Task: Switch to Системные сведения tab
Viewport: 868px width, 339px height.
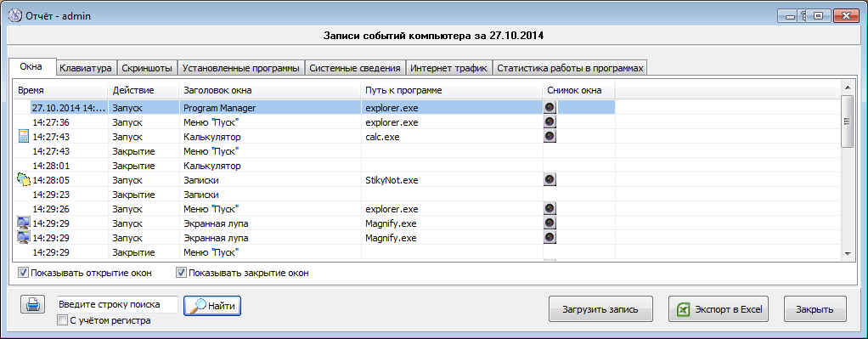Action: click(x=355, y=68)
